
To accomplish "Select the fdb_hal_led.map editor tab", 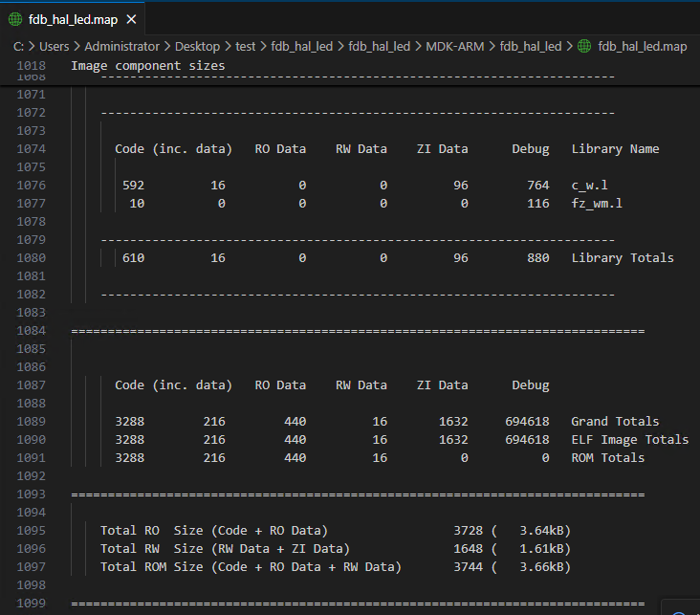I will [x=73, y=20].
